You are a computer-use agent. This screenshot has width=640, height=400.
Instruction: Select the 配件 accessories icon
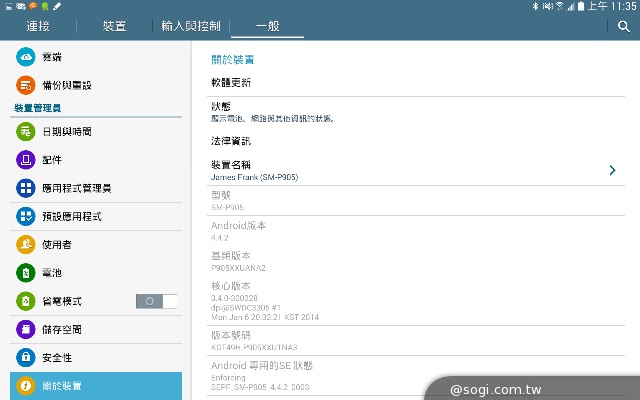[26, 159]
